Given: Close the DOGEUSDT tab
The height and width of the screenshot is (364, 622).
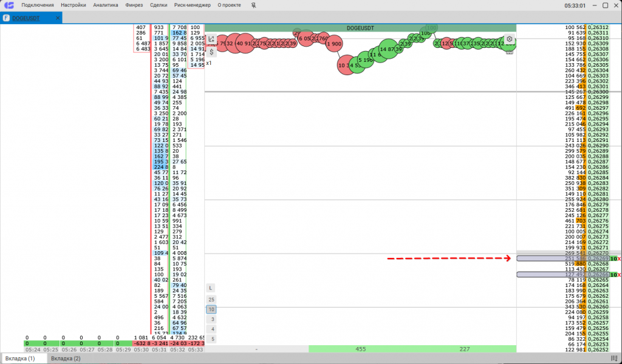Looking at the screenshot, I should point(58,18).
